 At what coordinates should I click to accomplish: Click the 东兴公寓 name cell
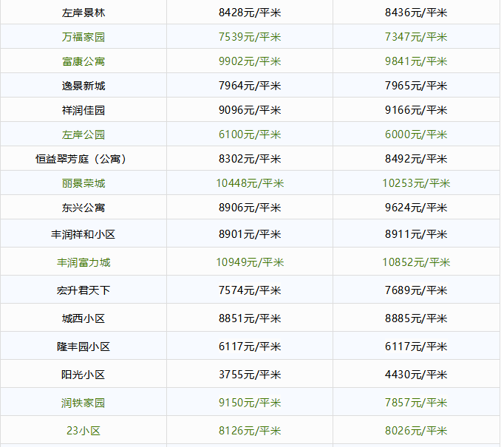84,208
